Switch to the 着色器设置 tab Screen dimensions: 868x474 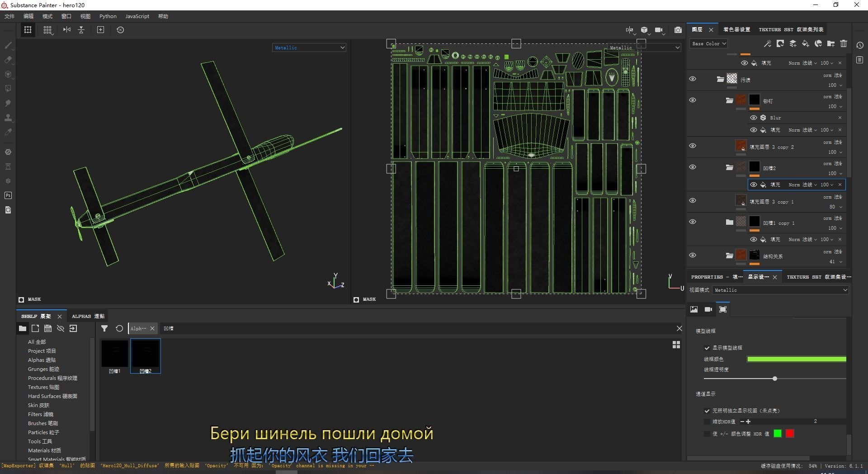pos(736,29)
